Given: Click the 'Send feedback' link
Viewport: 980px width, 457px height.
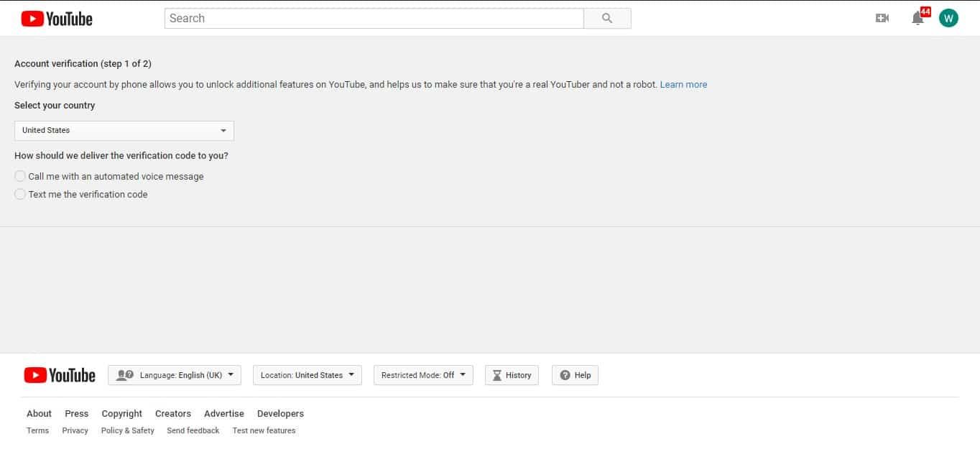Looking at the screenshot, I should [193, 430].
